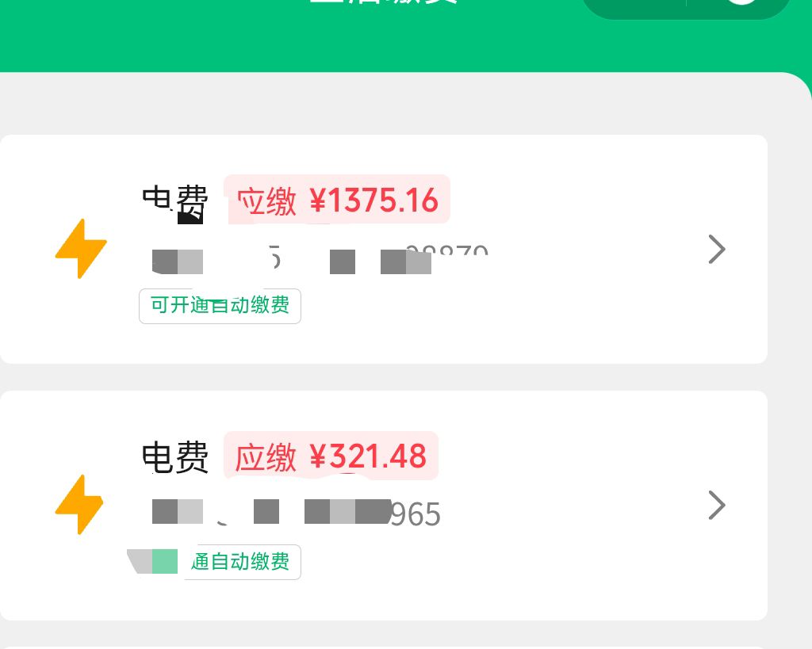Screen dimensions: 812x649
Task: Enable 可开通自动缴费 on first bill
Action: pyautogui.click(x=220, y=306)
